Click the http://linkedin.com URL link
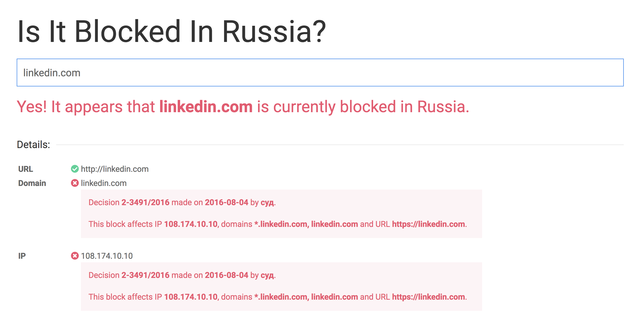The image size is (644, 331). pyautogui.click(x=114, y=169)
